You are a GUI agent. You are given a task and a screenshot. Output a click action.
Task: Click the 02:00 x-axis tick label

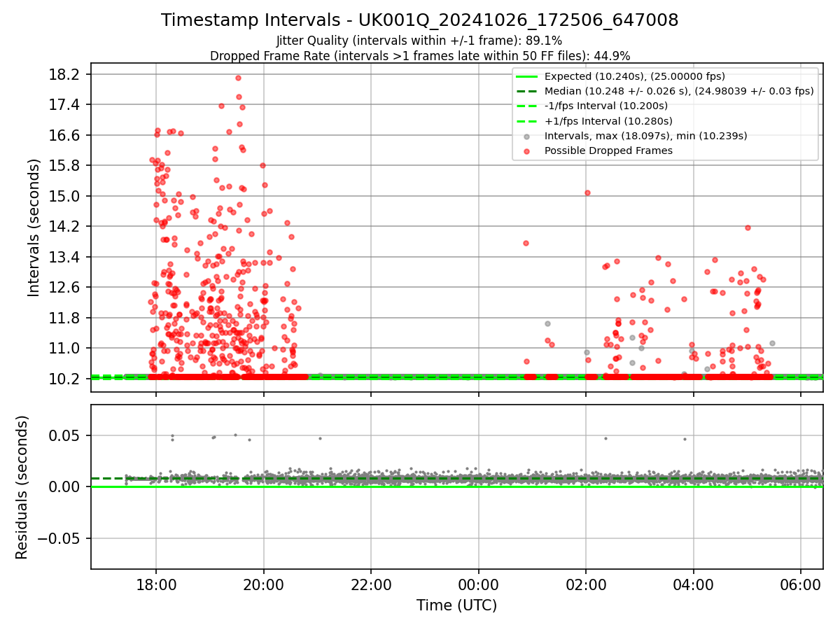tap(586, 584)
